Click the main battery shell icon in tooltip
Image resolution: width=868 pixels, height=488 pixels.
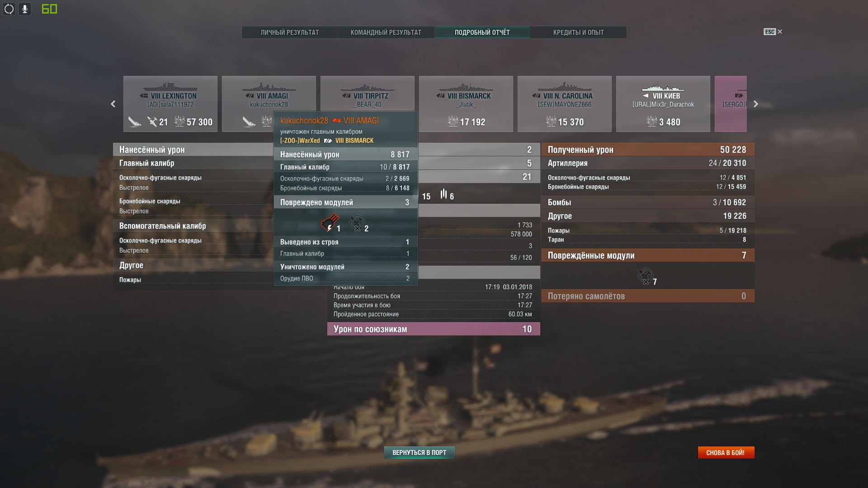pyautogui.click(x=330, y=223)
